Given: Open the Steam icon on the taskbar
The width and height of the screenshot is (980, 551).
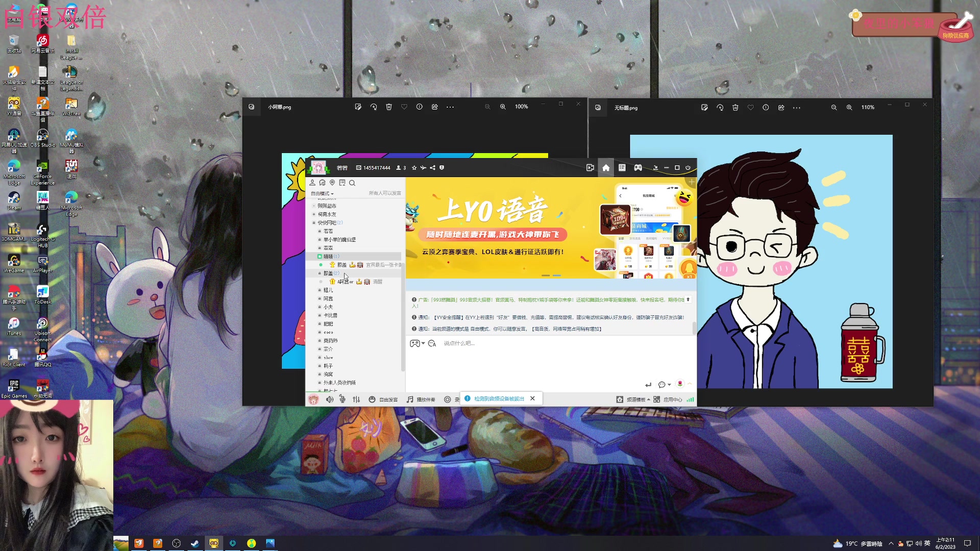Looking at the screenshot, I should click(x=195, y=543).
